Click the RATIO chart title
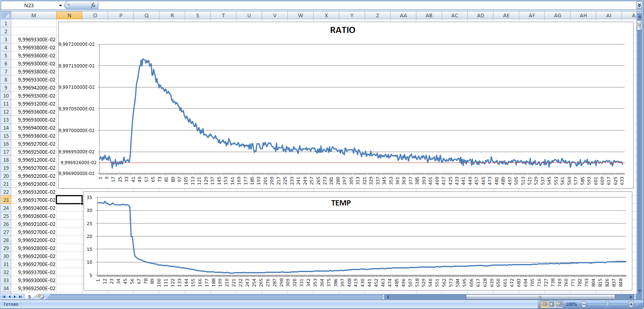 pos(342,30)
